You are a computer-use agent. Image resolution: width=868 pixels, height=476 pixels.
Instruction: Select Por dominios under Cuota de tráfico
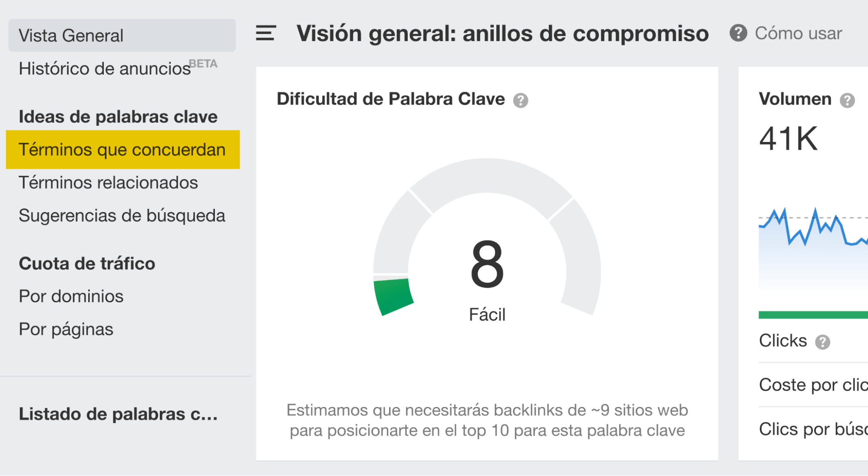click(71, 296)
